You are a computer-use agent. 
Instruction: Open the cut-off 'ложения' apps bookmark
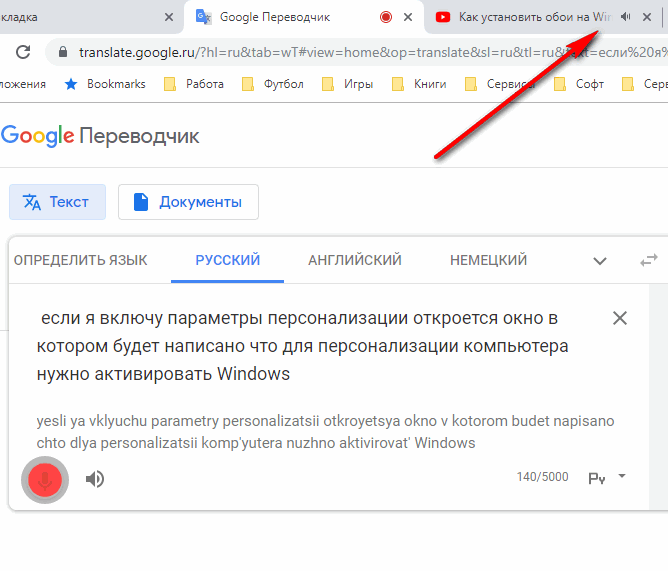click(x=23, y=84)
